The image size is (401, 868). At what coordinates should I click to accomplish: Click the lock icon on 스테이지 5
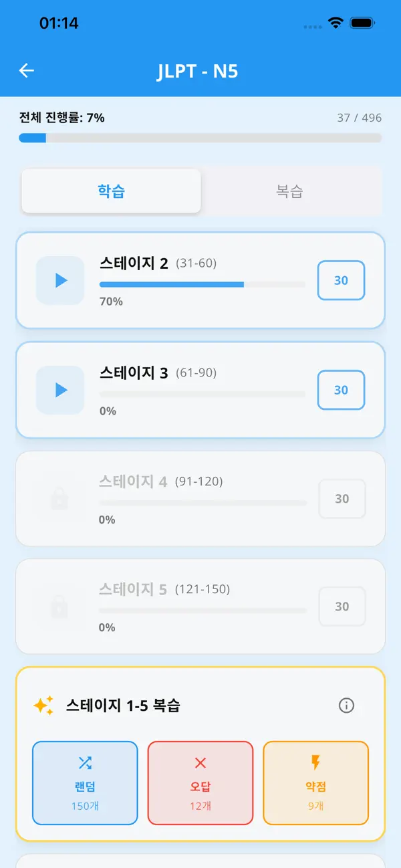pos(60,607)
